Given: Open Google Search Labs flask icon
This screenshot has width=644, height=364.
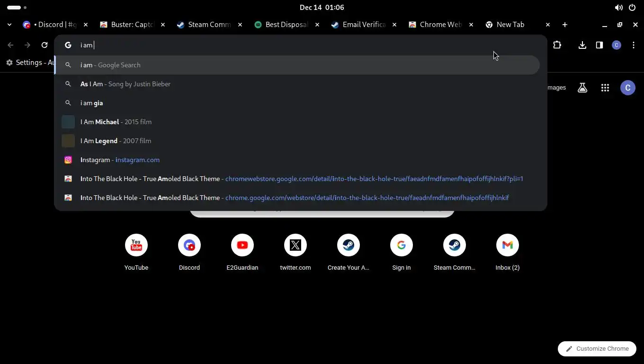Looking at the screenshot, I should pyautogui.click(x=582, y=88).
